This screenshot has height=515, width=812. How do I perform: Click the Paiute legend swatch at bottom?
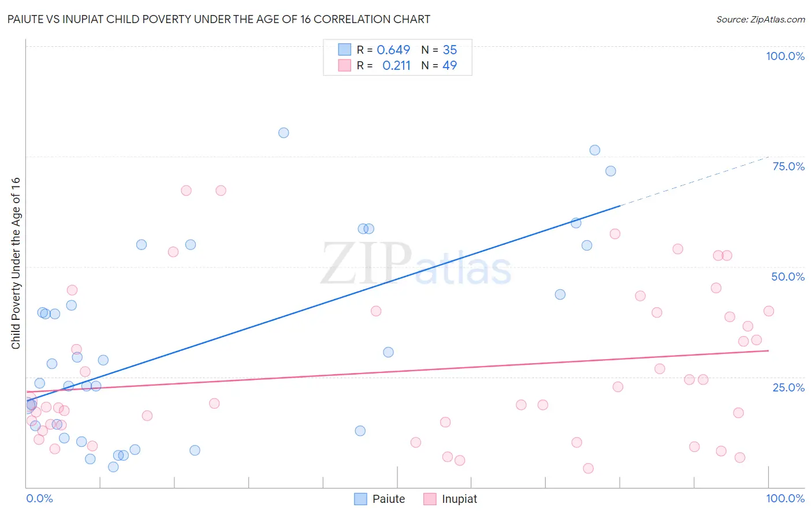[360, 499]
